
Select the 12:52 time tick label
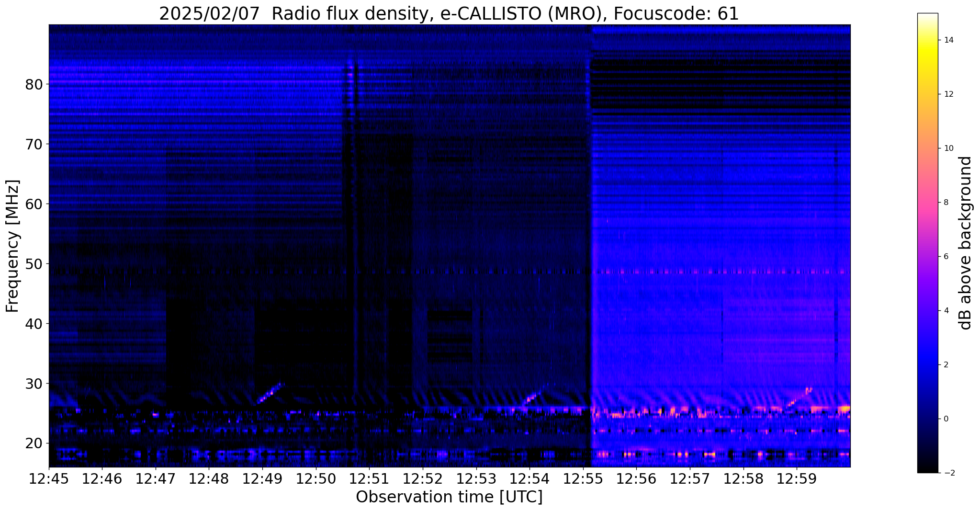coord(423,479)
